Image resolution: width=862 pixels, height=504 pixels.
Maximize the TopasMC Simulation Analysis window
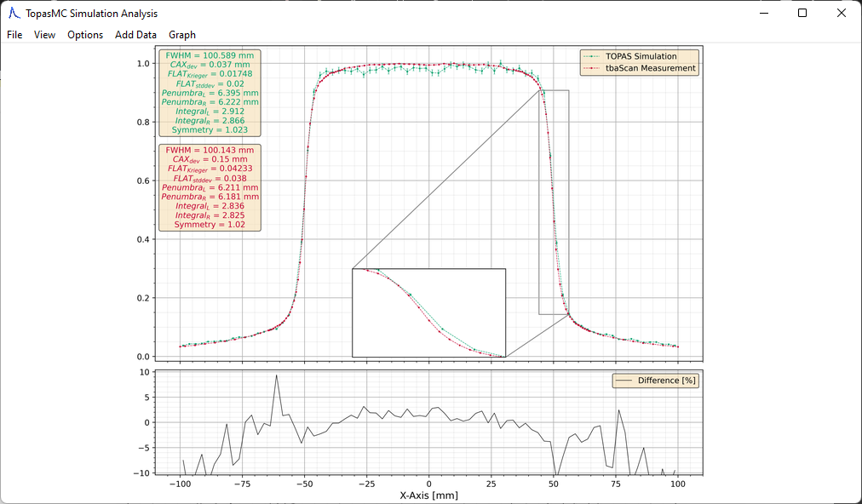[802, 13]
